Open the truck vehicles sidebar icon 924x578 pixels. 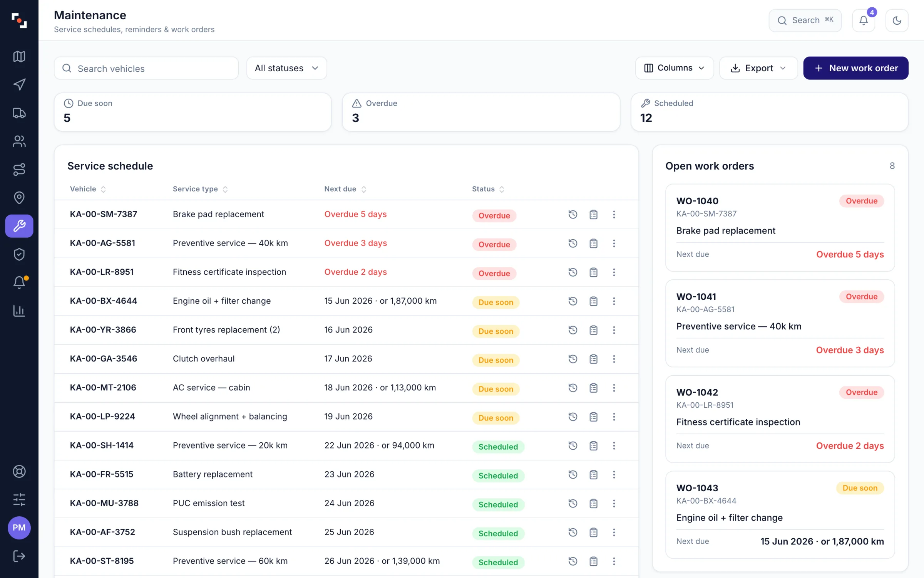[x=19, y=113]
